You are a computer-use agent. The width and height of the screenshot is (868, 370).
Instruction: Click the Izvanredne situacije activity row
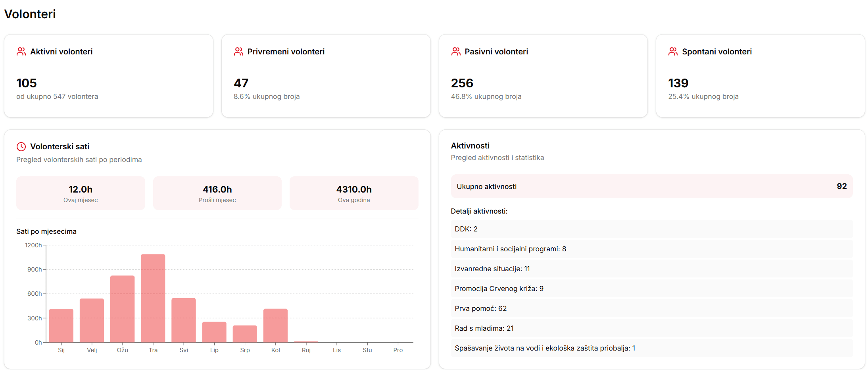click(x=651, y=269)
